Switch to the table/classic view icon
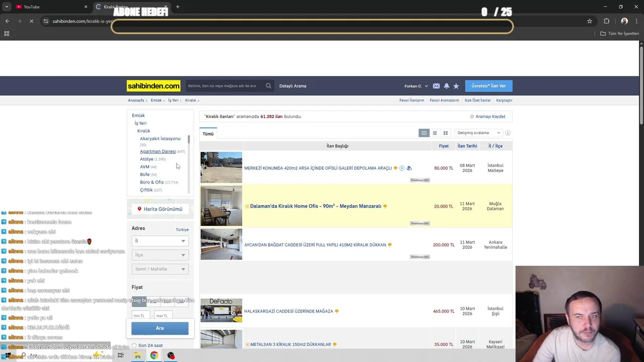 tap(424, 133)
